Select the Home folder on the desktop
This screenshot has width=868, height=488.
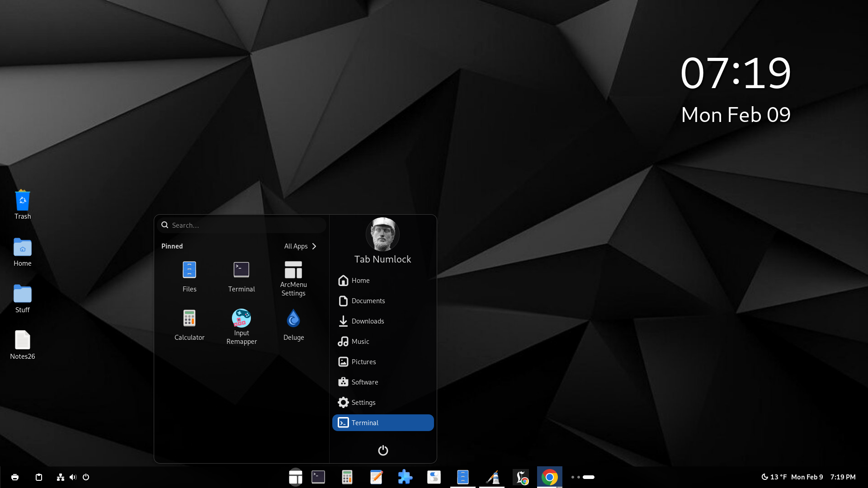tap(23, 252)
